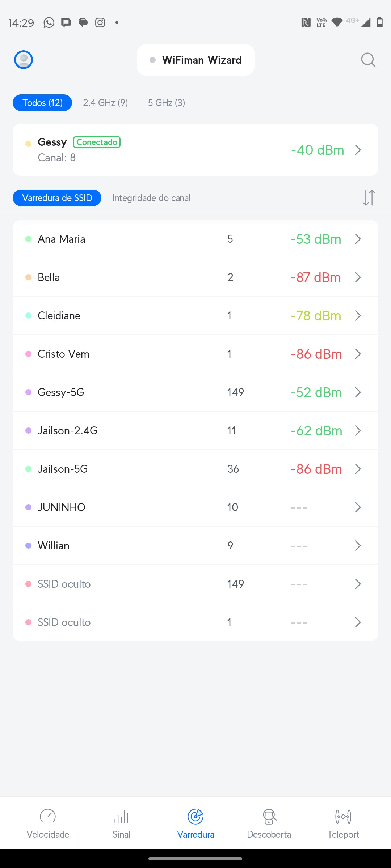The height and width of the screenshot is (868, 391).
Task: Open the Descoberta device discovery icon
Action: coord(269,817)
